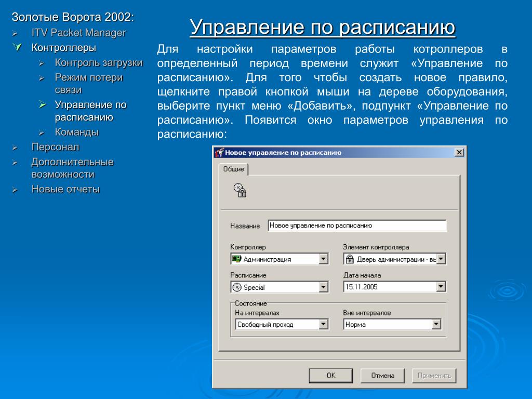The height and width of the screenshot is (399, 532).
Task: Click the Дополнительные возможности outline item
Action: click(x=72, y=168)
